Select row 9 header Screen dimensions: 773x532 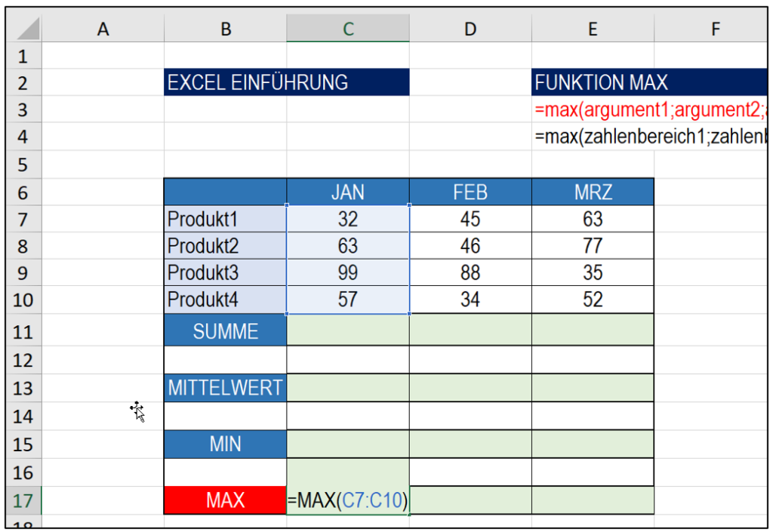(23, 272)
